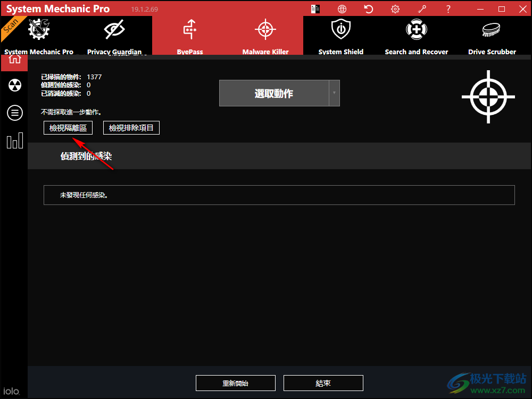Viewport: 532px width, 399px height.
Task: Open the radiation-symbol scan sidebar icon
Action: [14, 85]
